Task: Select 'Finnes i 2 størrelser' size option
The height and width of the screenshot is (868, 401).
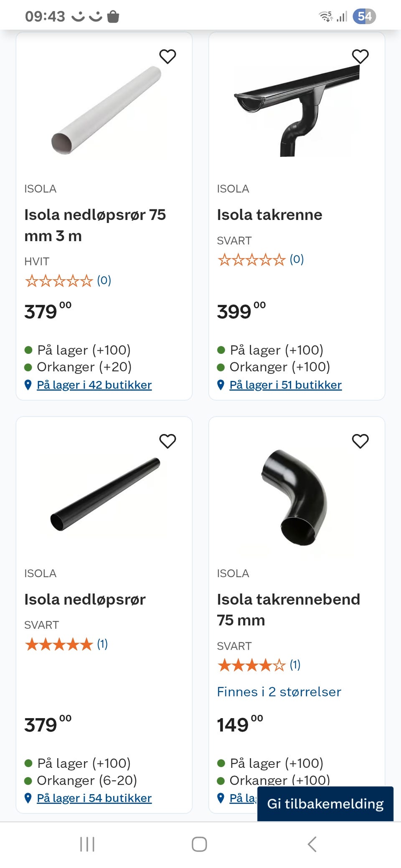Action: tap(279, 692)
